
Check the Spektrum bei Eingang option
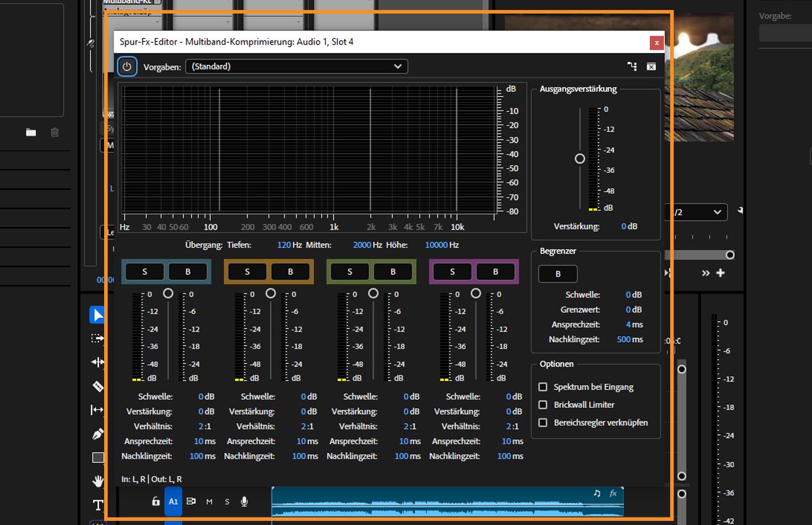tap(543, 387)
